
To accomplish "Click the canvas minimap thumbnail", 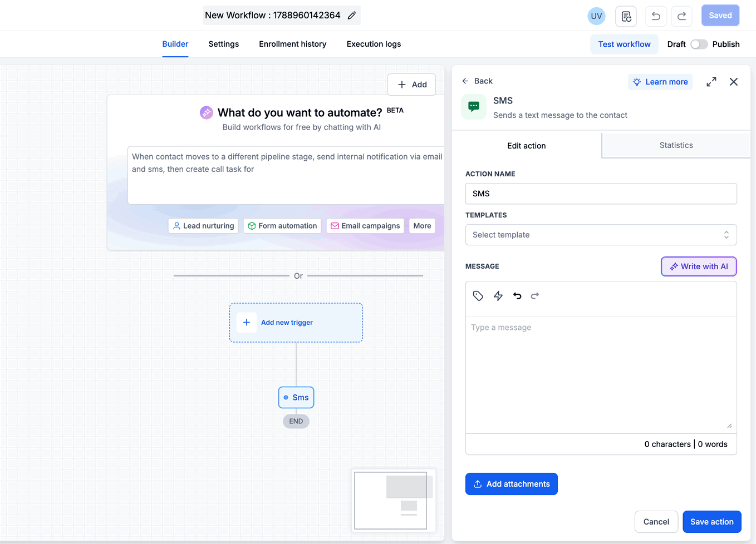I will pos(394,500).
